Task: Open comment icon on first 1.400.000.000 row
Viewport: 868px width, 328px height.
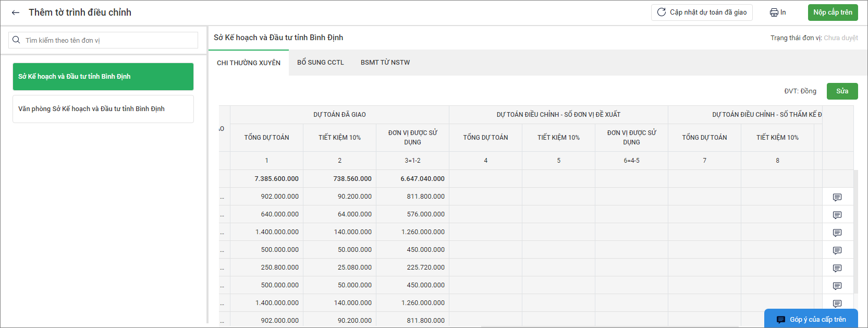Action: (837, 233)
